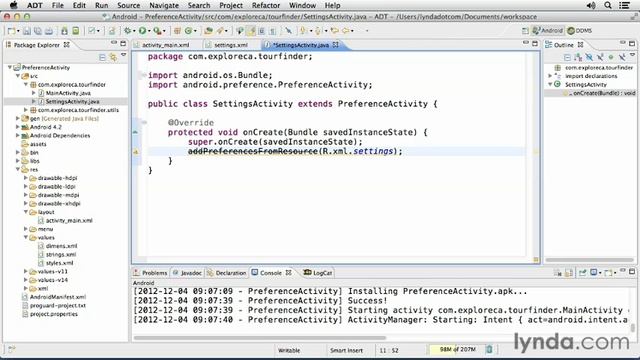The width and height of the screenshot is (640, 360).
Task: Collapse the res folder
Action: [x=18, y=169]
